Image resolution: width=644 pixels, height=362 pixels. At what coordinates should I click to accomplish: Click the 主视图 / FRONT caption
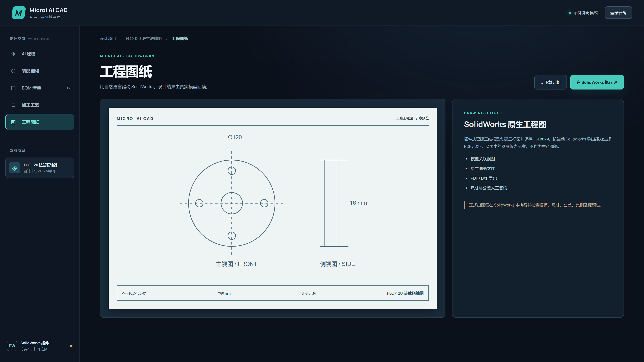(x=236, y=264)
